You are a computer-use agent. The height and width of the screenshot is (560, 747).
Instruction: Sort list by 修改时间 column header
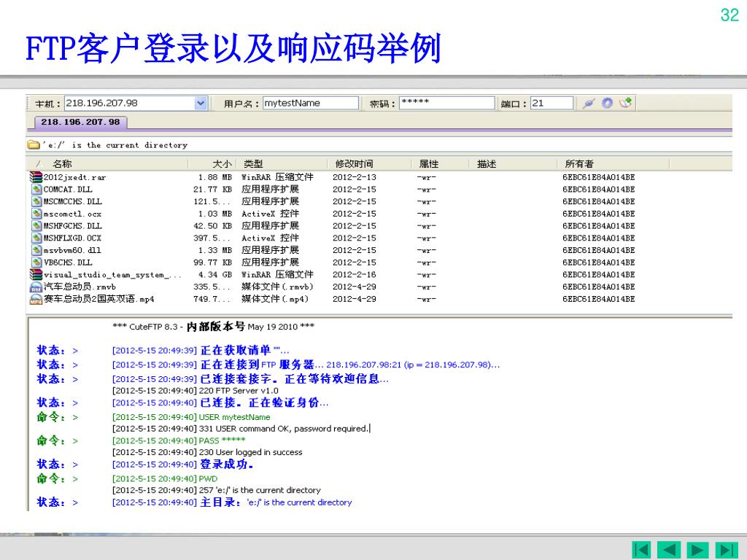[354, 164]
